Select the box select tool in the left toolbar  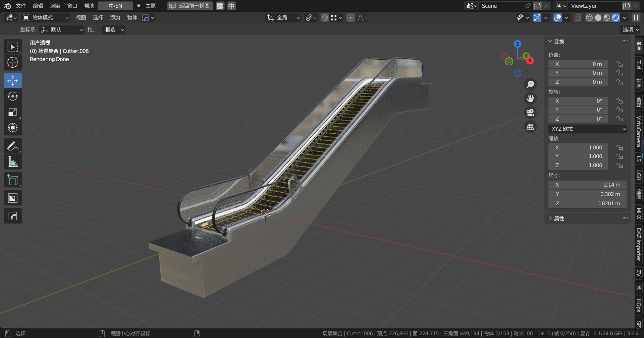[13, 47]
